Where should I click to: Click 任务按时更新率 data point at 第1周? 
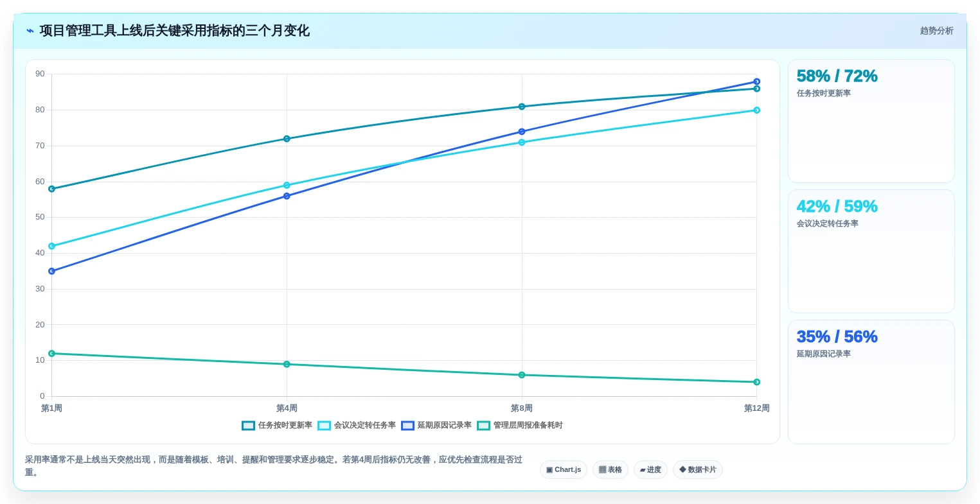click(x=52, y=189)
